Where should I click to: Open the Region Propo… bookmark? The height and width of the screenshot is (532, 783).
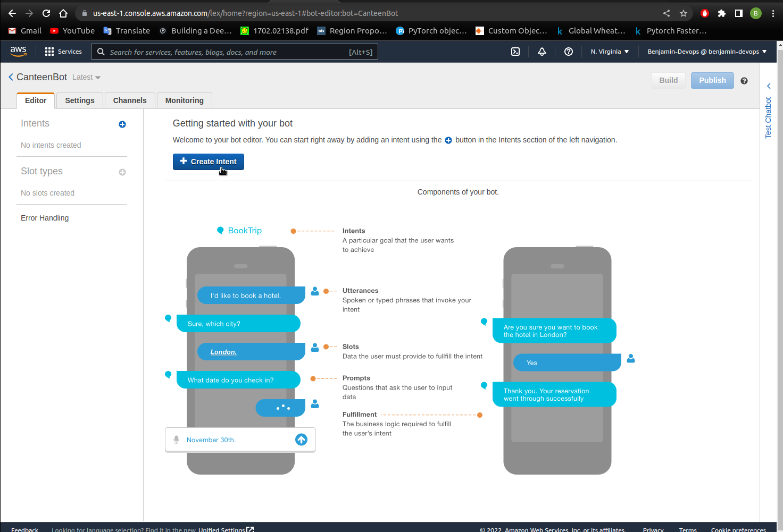pos(352,31)
